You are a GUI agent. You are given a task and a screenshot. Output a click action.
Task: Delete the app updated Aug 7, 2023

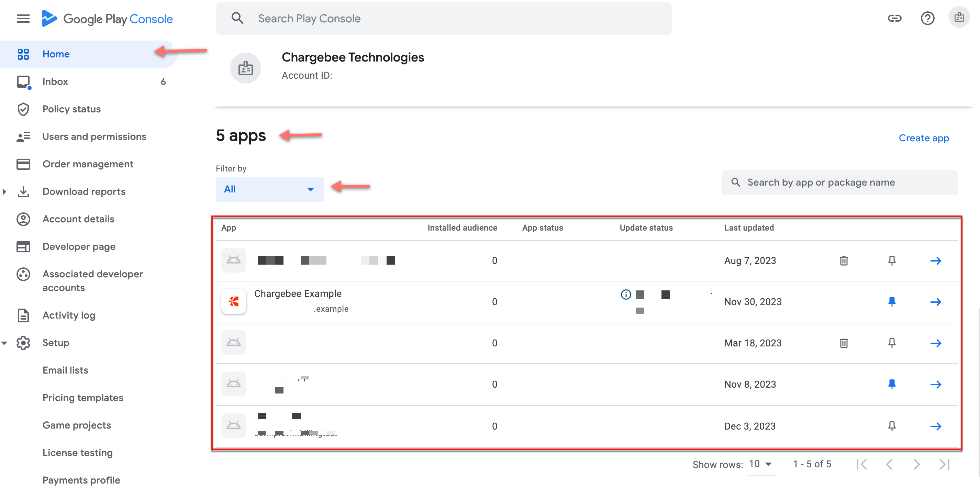coord(844,260)
